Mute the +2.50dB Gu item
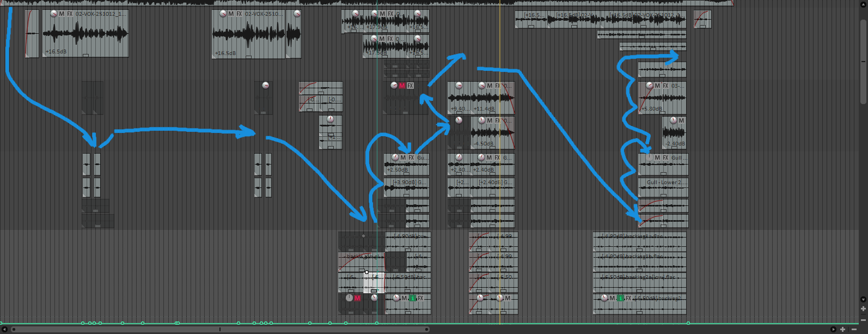The image size is (868, 334). [x=403, y=157]
